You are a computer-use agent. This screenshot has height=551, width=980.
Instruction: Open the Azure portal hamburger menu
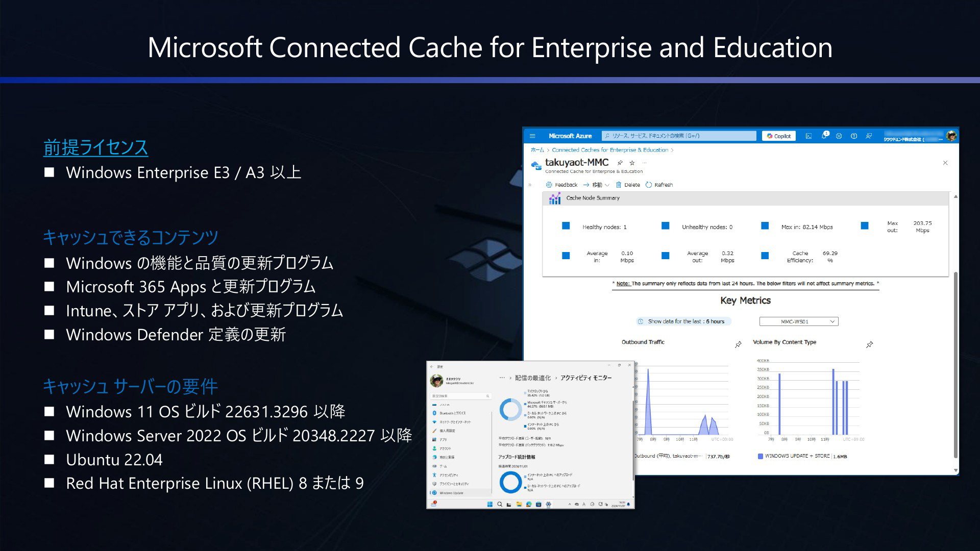point(532,136)
